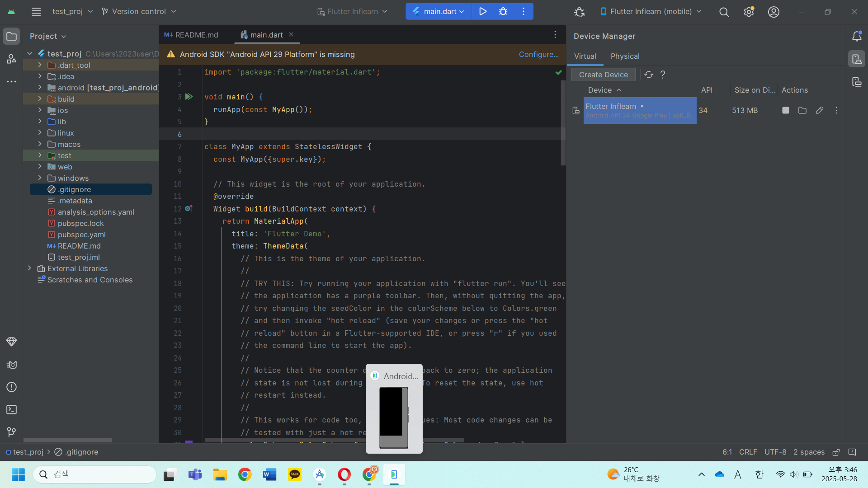Open Running Devices side icon
This screenshot has width=868, height=488.
[857, 82]
